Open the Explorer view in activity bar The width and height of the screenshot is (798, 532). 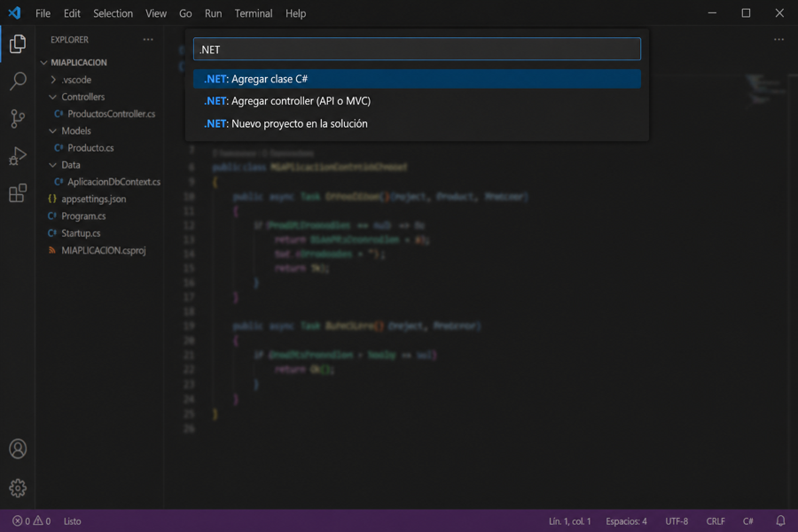click(18, 43)
